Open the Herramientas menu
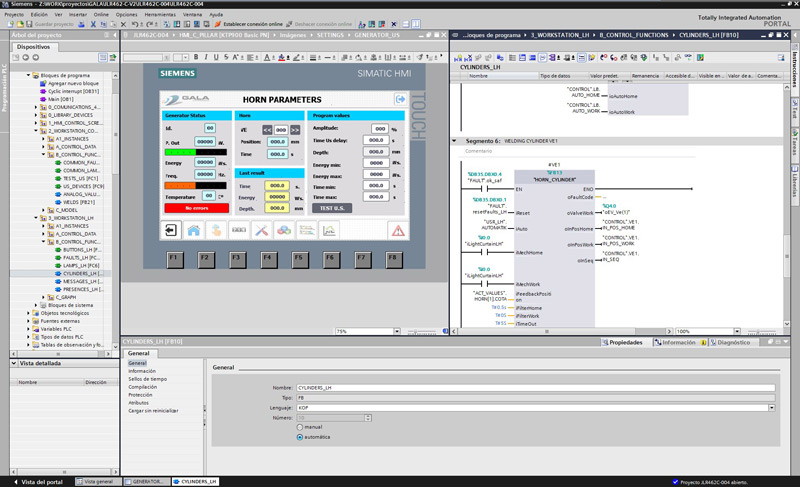 click(160, 15)
